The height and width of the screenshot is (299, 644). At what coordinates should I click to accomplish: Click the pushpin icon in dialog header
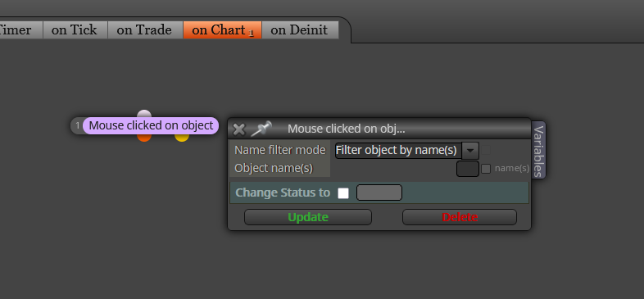261,129
